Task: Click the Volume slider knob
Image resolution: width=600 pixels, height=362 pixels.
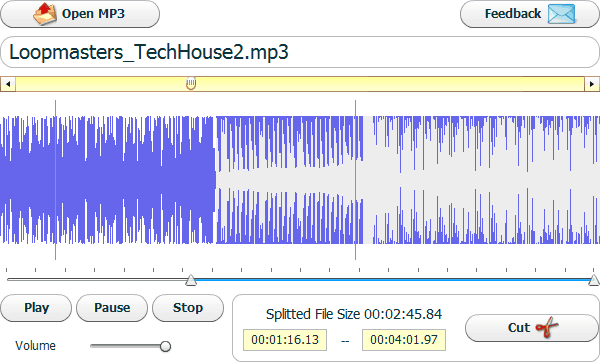Action: click(165, 346)
